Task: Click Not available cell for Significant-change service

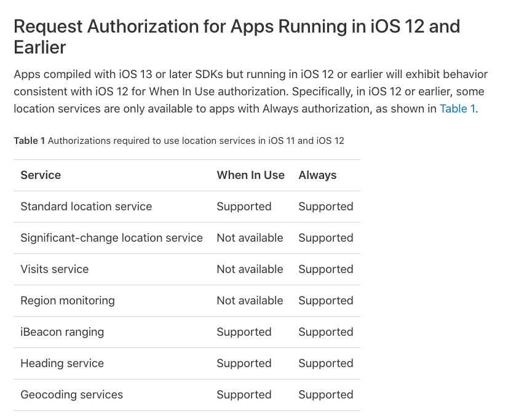Action: click(250, 238)
